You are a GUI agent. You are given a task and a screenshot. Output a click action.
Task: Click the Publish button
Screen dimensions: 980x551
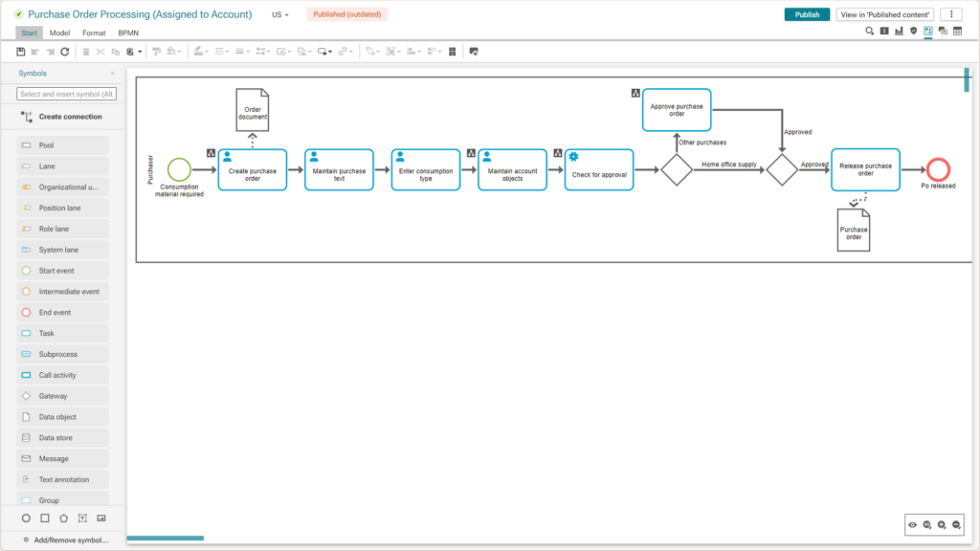[807, 14]
